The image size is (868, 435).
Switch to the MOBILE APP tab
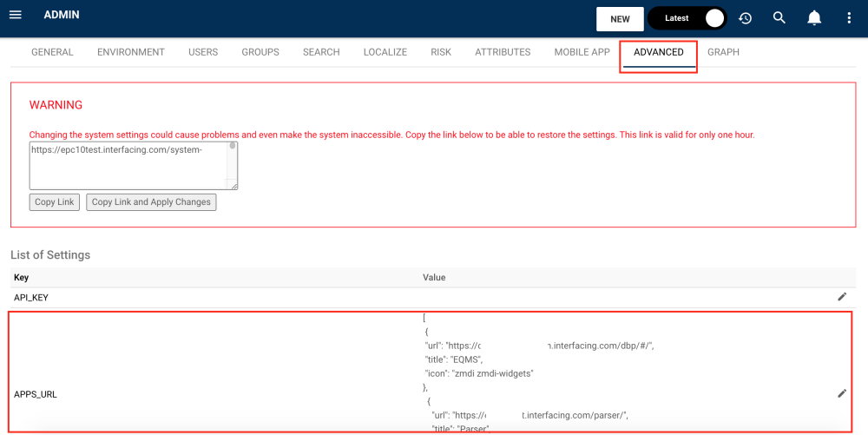tap(582, 52)
